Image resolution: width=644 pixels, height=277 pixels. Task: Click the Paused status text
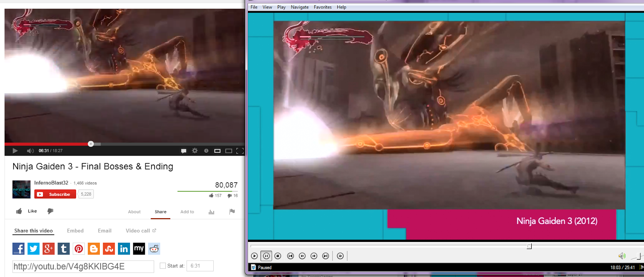[x=265, y=267]
